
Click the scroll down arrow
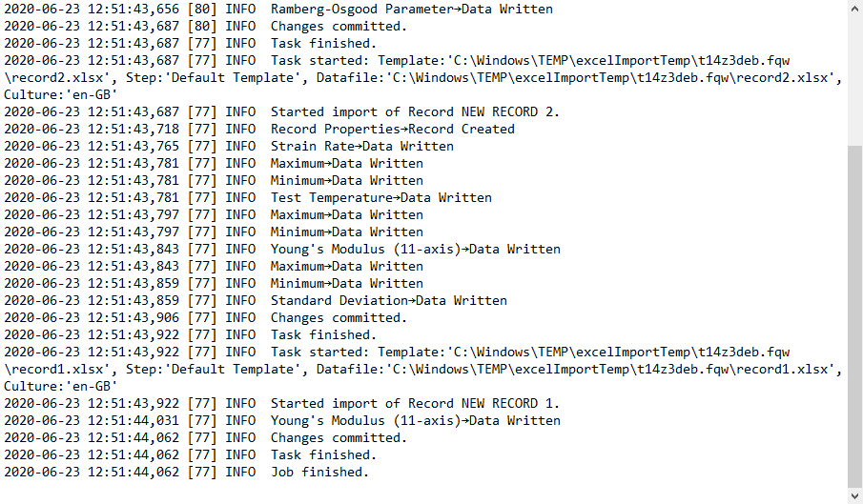coord(854,494)
